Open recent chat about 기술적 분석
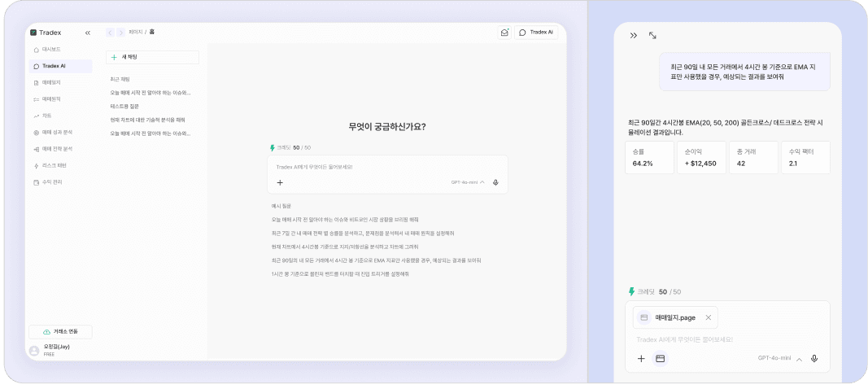 pos(148,120)
